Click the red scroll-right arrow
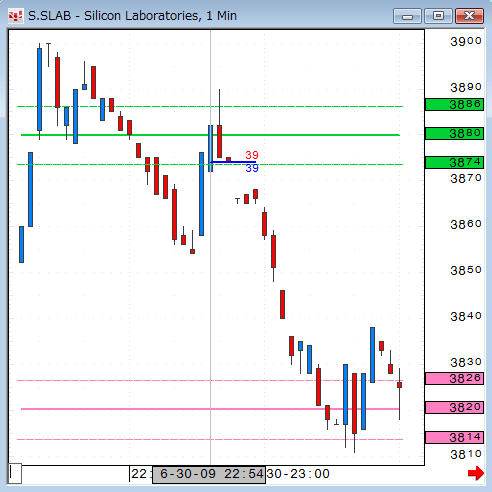Viewport: 492px width, 492px height. [476, 473]
